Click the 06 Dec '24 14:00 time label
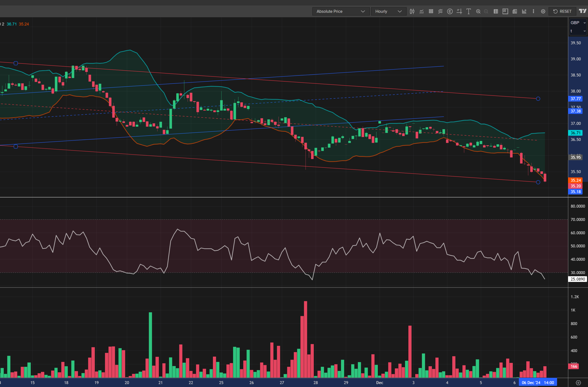Image resolution: width=588 pixels, height=387 pixels. pos(538,383)
